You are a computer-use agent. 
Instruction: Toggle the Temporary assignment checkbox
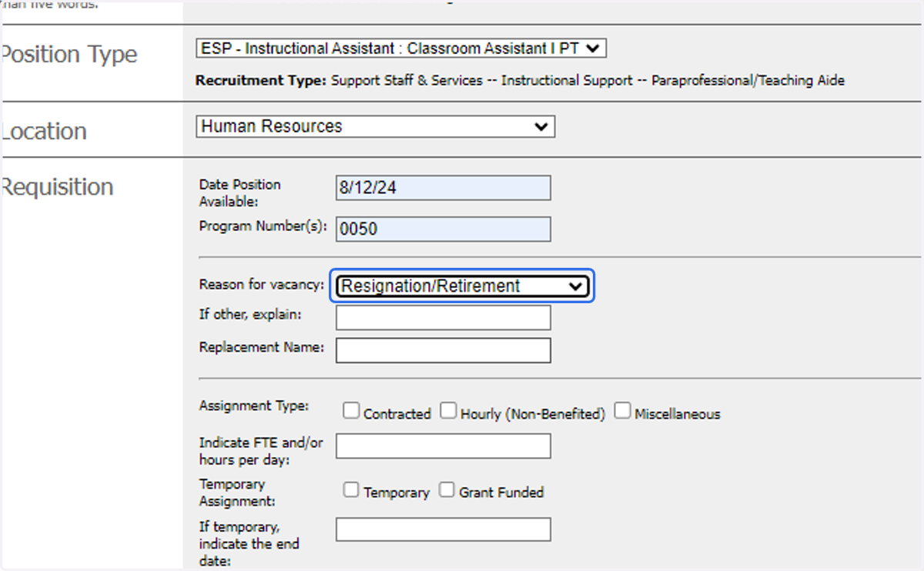click(x=351, y=489)
